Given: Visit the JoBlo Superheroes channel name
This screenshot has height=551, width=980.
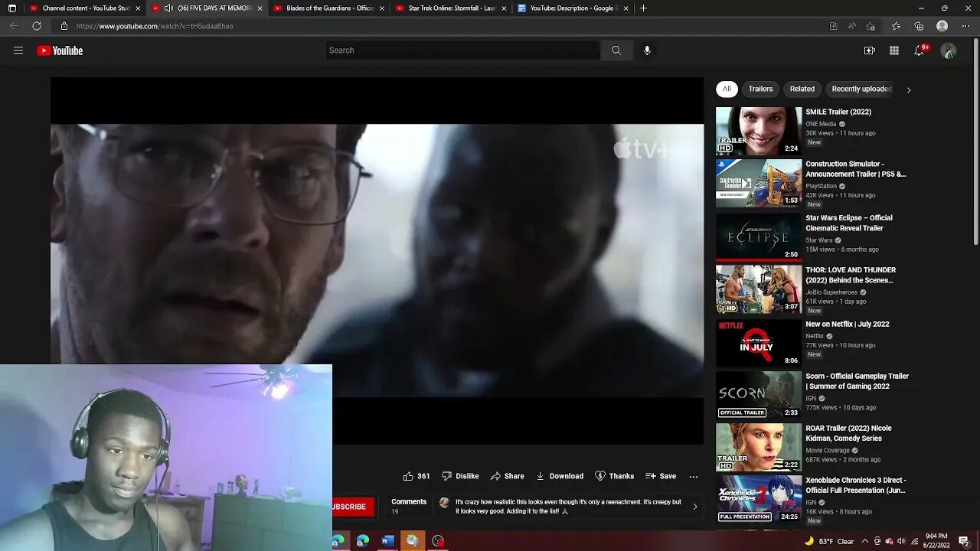Looking at the screenshot, I should tap(831, 292).
